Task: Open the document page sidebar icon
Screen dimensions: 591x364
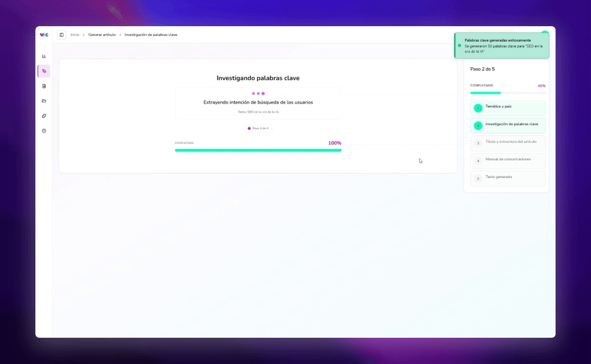Action: (44, 86)
